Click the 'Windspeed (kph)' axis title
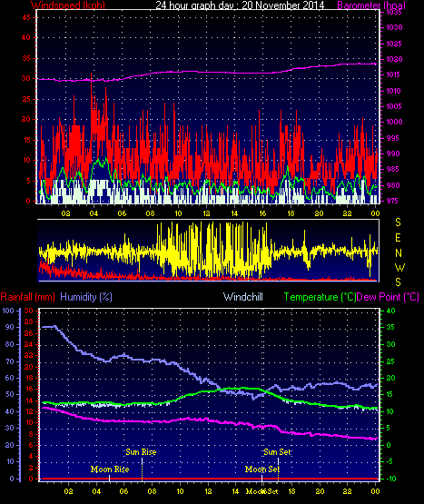 (x=68, y=5)
